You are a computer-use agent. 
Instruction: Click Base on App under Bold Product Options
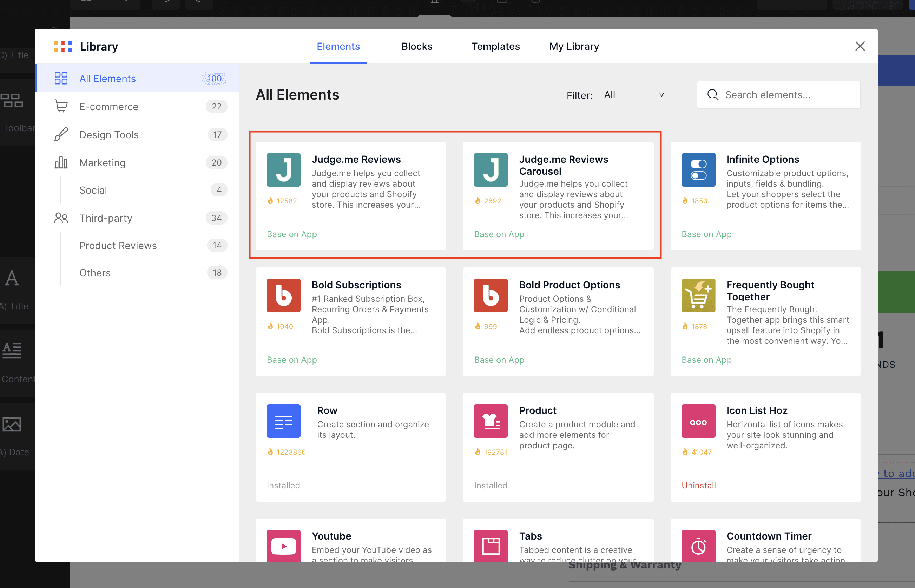click(499, 360)
